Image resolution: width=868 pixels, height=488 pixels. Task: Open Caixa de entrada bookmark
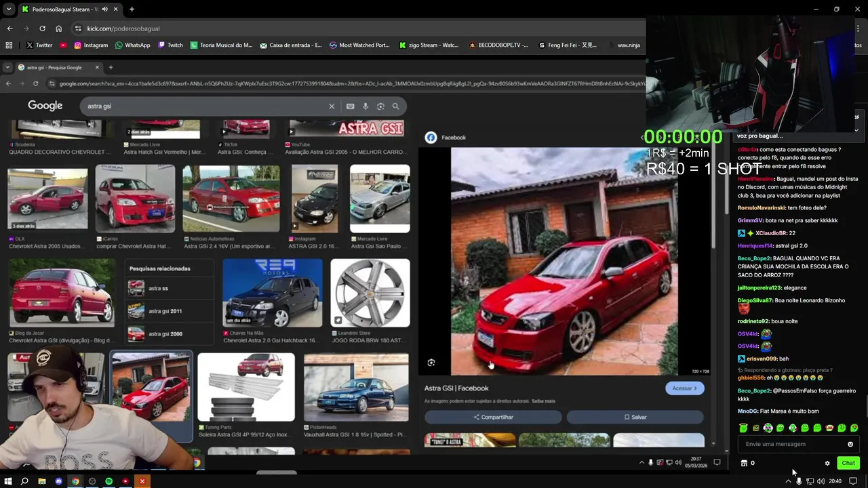[x=291, y=45]
